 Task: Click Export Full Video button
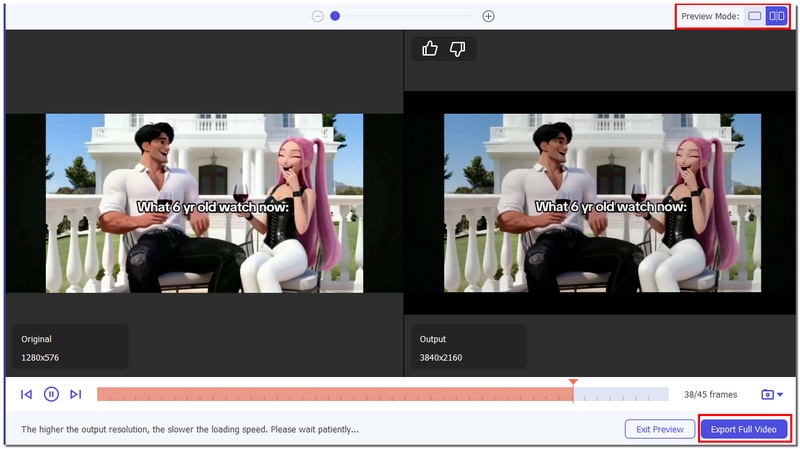[x=745, y=429]
